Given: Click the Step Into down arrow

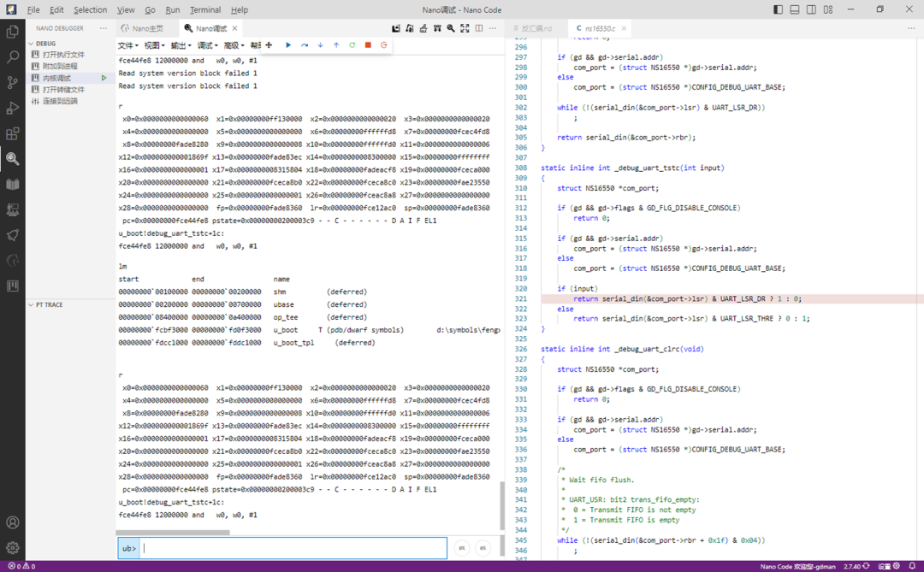Looking at the screenshot, I should pos(320,45).
